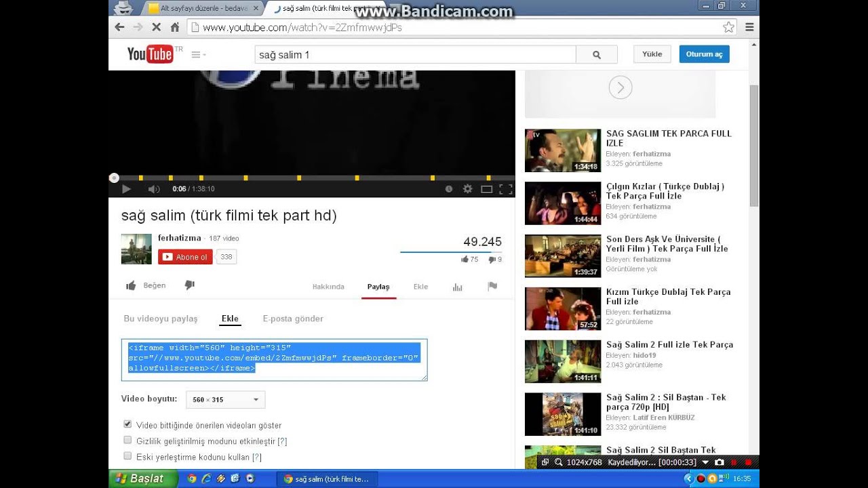Click the ad banner next arrow circle

point(620,87)
